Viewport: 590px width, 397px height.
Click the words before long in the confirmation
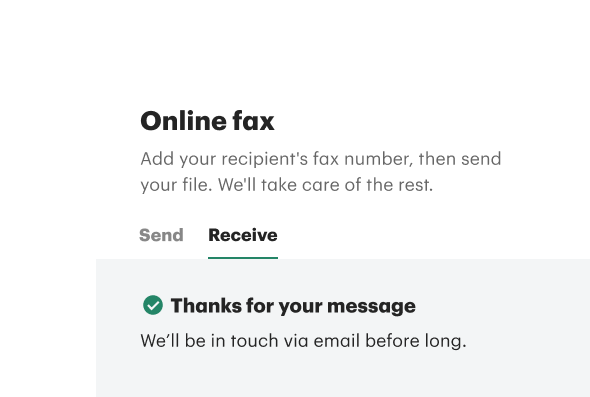click(x=416, y=341)
